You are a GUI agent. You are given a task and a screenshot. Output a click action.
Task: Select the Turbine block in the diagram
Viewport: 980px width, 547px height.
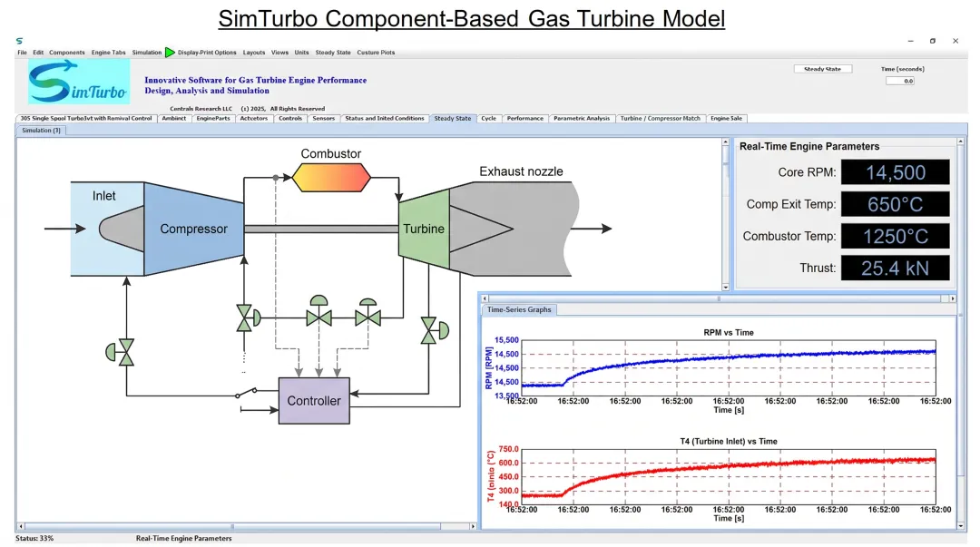[x=424, y=229]
